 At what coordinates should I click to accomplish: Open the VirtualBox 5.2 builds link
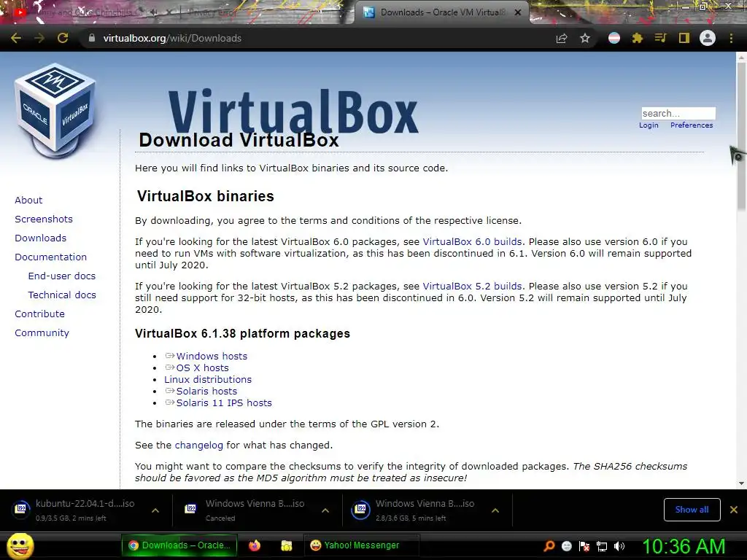coord(472,286)
